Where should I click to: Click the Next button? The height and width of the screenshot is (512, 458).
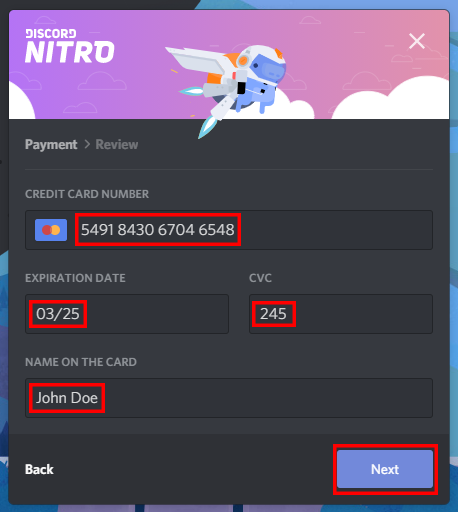tap(385, 469)
